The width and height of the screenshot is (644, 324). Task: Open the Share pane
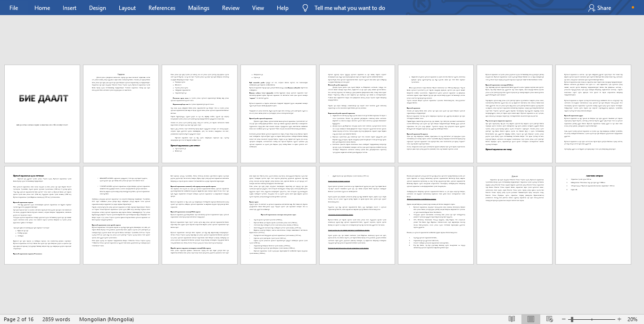599,8
